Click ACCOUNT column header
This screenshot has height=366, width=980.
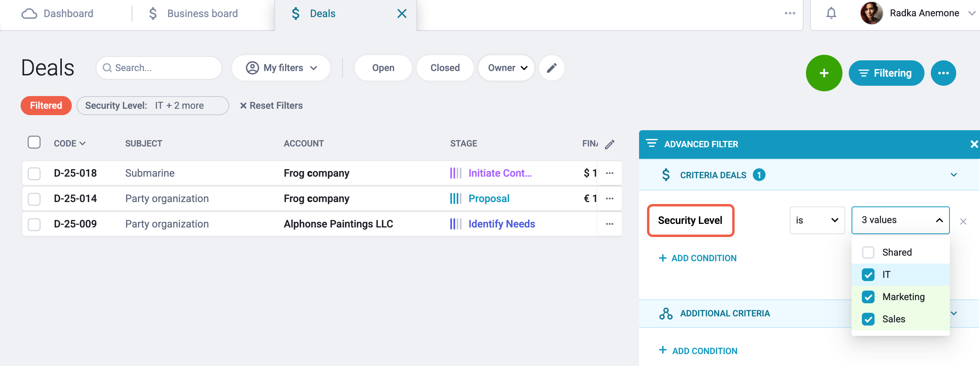304,143
